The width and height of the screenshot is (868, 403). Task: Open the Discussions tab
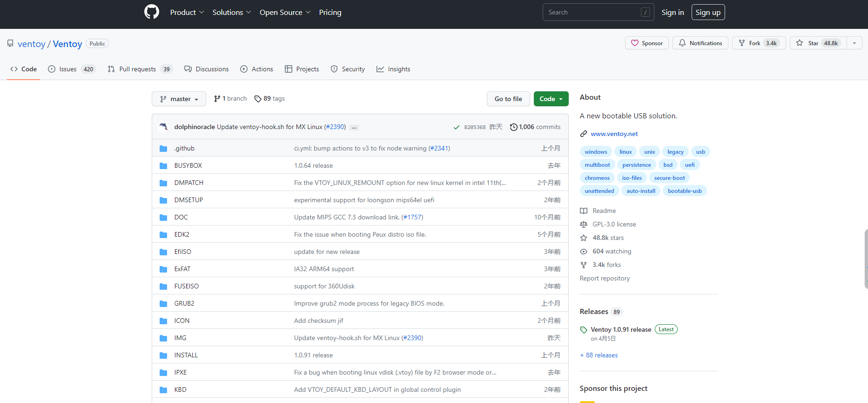pyautogui.click(x=207, y=69)
